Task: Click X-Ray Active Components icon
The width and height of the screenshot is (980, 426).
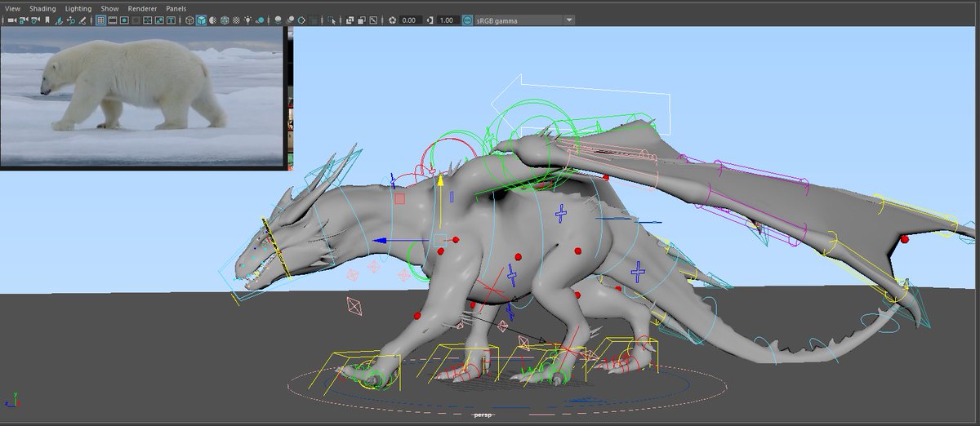Action: click(x=362, y=20)
